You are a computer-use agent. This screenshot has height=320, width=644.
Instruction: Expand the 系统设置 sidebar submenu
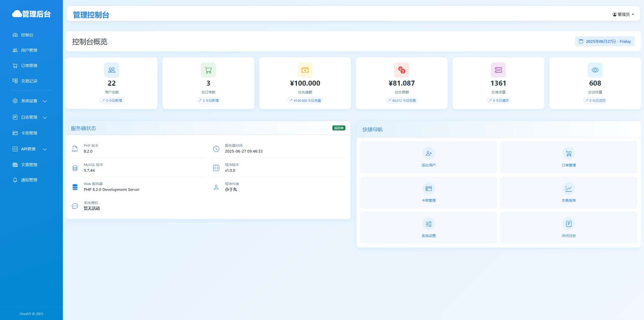[30, 101]
